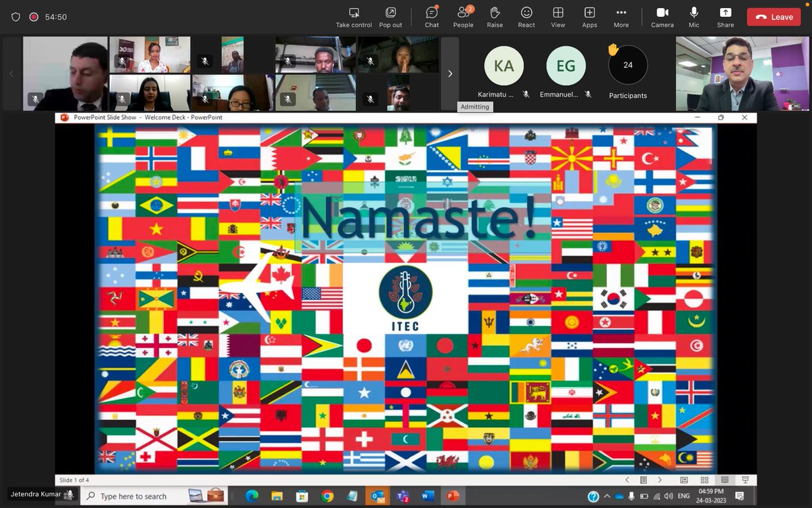Click Take control of the shared screen
Image resolution: width=812 pixels, height=508 pixels.
(x=354, y=17)
